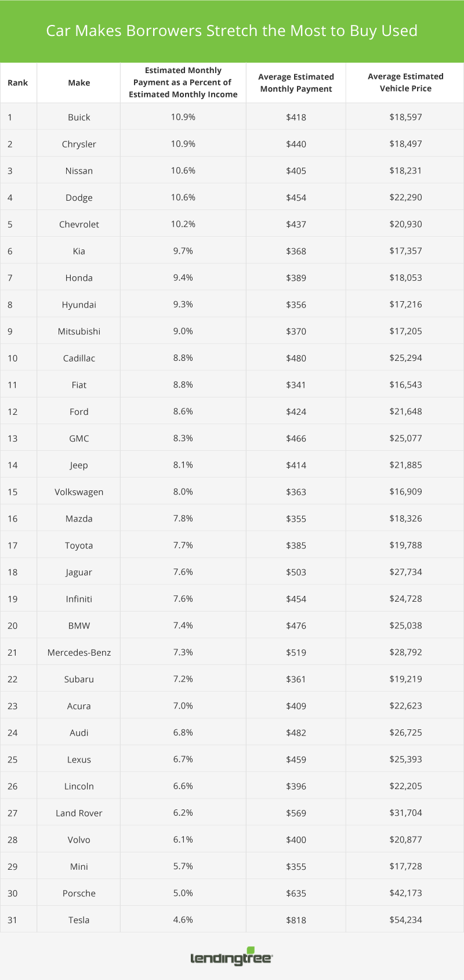Click the infographic title banner
Image resolution: width=464 pixels, height=980 pixels.
[x=232, y=31]
